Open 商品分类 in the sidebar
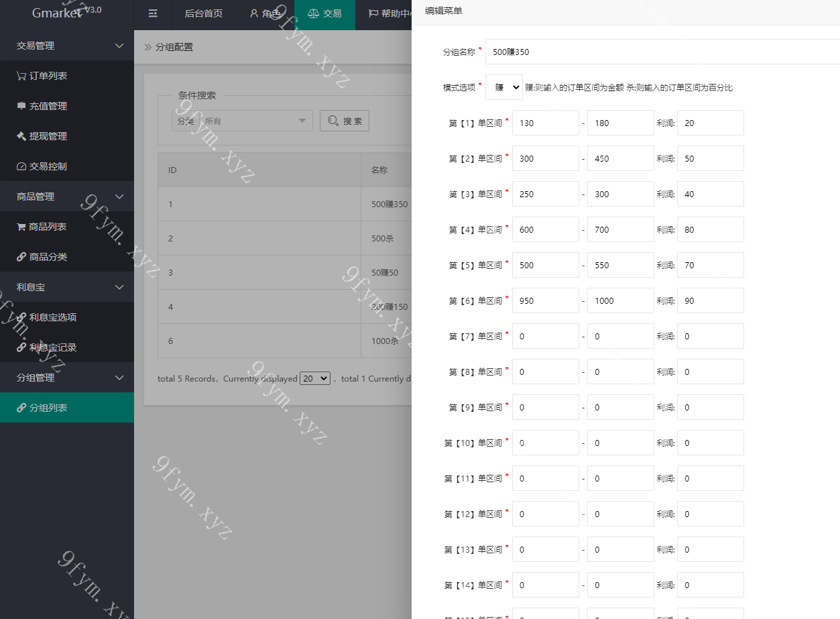 tap(67, 257)
